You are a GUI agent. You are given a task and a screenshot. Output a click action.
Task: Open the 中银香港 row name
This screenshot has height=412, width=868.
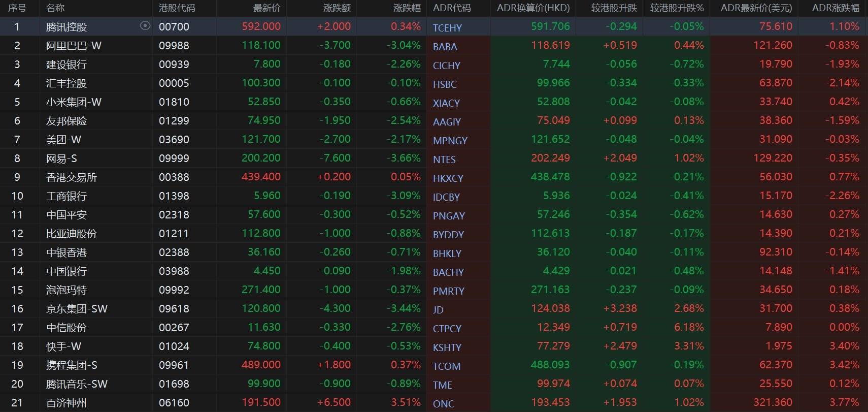66,252
